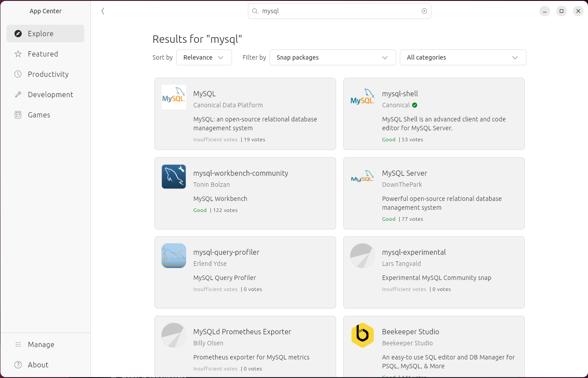
Task: Click publisher name Lars Tangvald
Action: (x=401, y=264)
